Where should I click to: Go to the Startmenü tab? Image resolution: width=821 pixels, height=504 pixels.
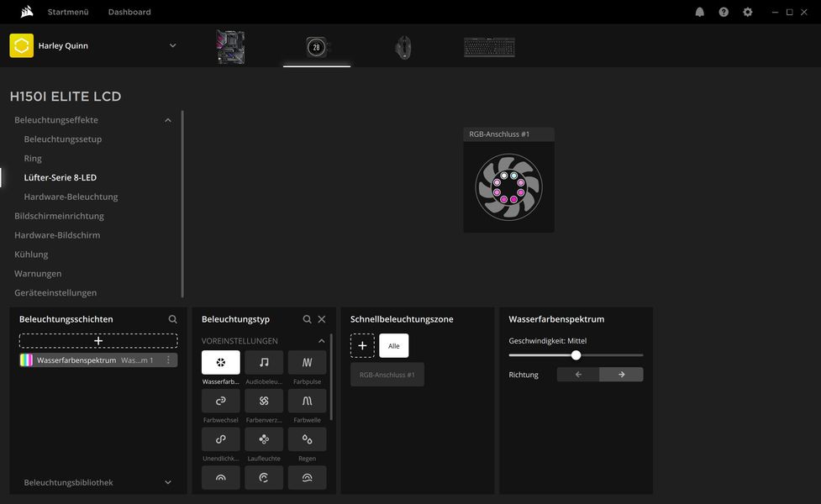click(x=68, y=12)
